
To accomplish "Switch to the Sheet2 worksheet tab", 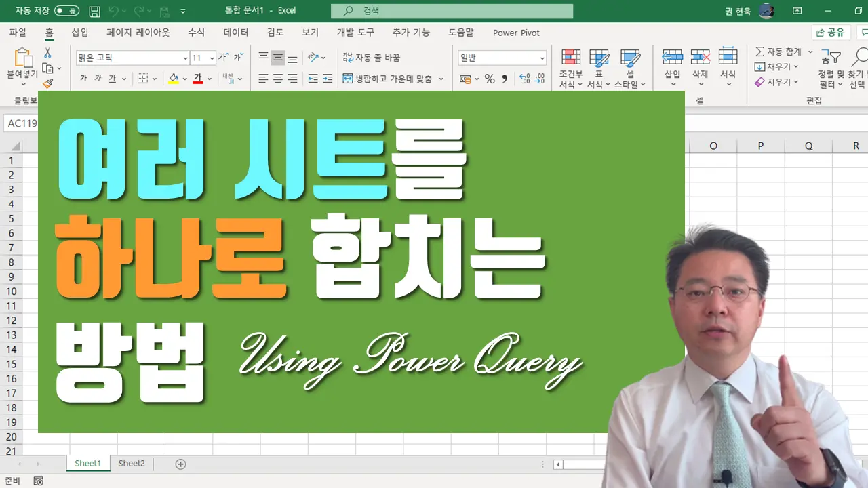I will (x=132, y=464).
